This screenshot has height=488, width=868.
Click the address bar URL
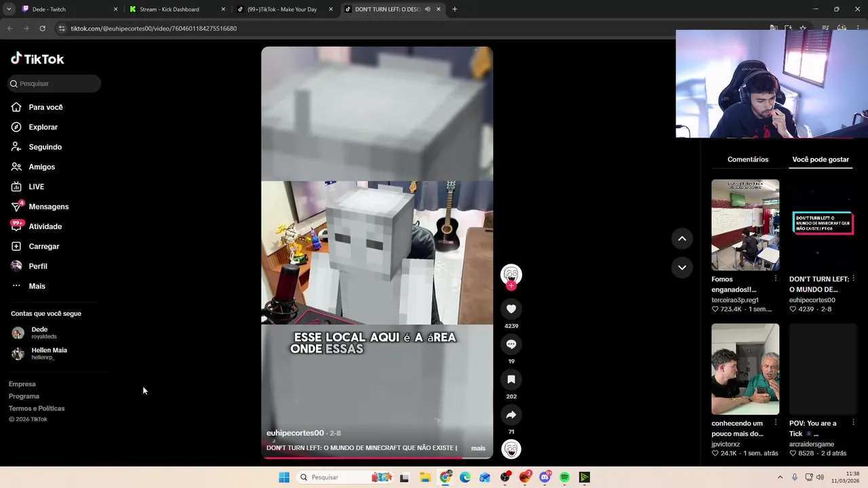point(154,28)
